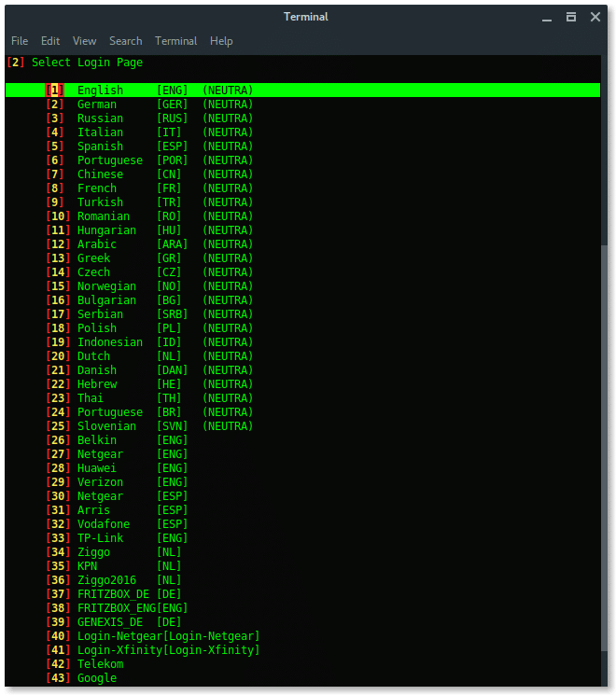Viewport: 616px width, 695px height.
Task: Click the 'Ziggo2016' list entry
Action: pos(107,580)
